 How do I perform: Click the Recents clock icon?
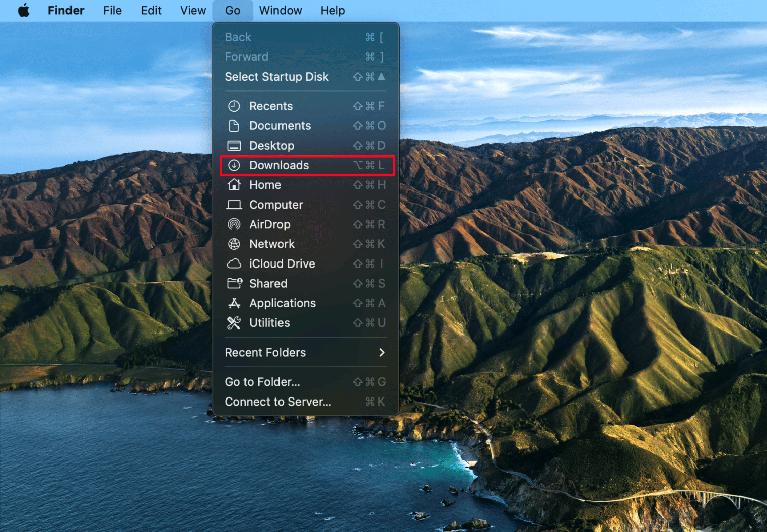(x=234, y=106)
